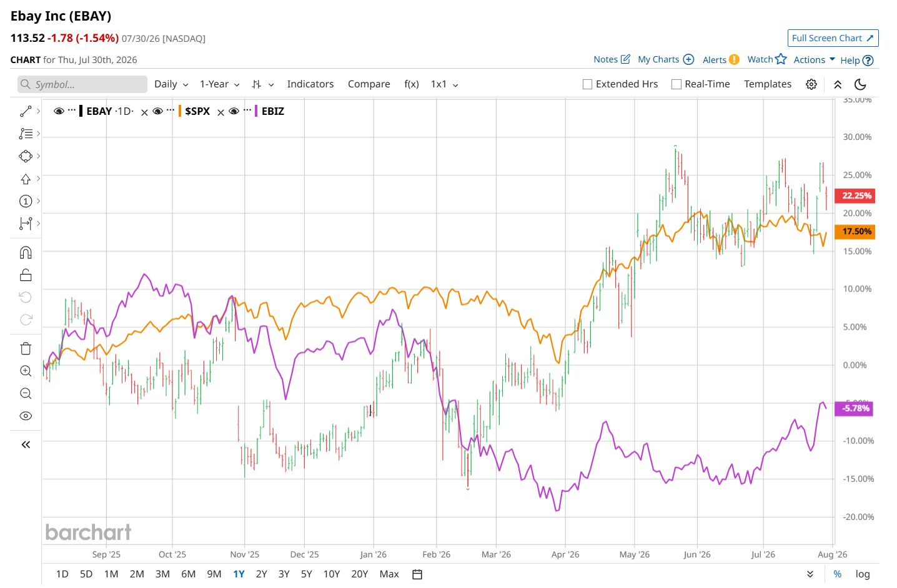The height and width of the screenshot is (588, 897).
Task: Click the undo arrow icon
Action: pos(26,297)
